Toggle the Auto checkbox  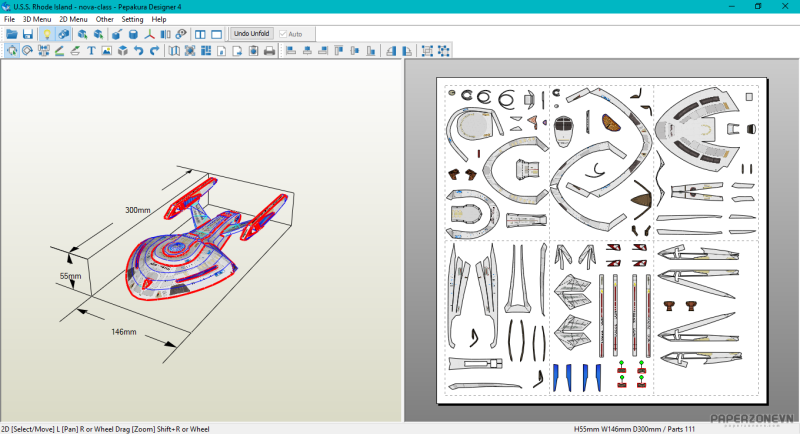(284, 34)
